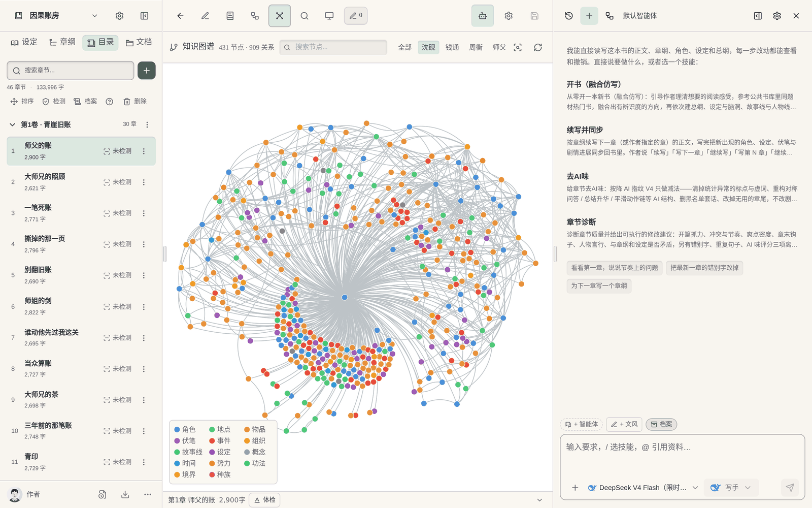Toggle the knowledge graph view icon
This screenshot has height=508, width=812.
(x=280, y=16)
